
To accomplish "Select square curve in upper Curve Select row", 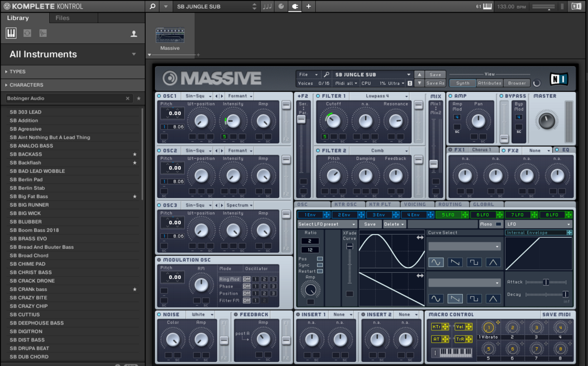I will coord(474,262).
